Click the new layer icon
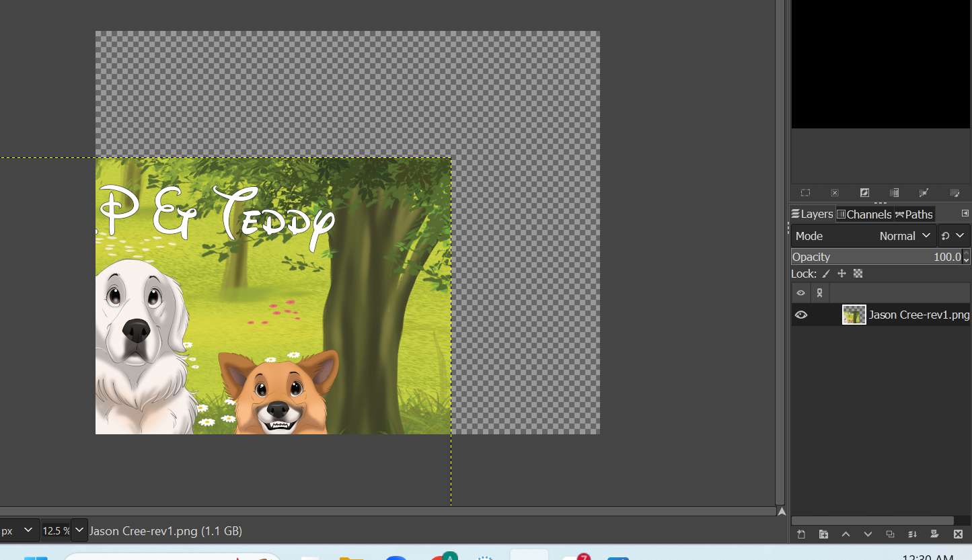The image size is (972, 560). (801, 534)
